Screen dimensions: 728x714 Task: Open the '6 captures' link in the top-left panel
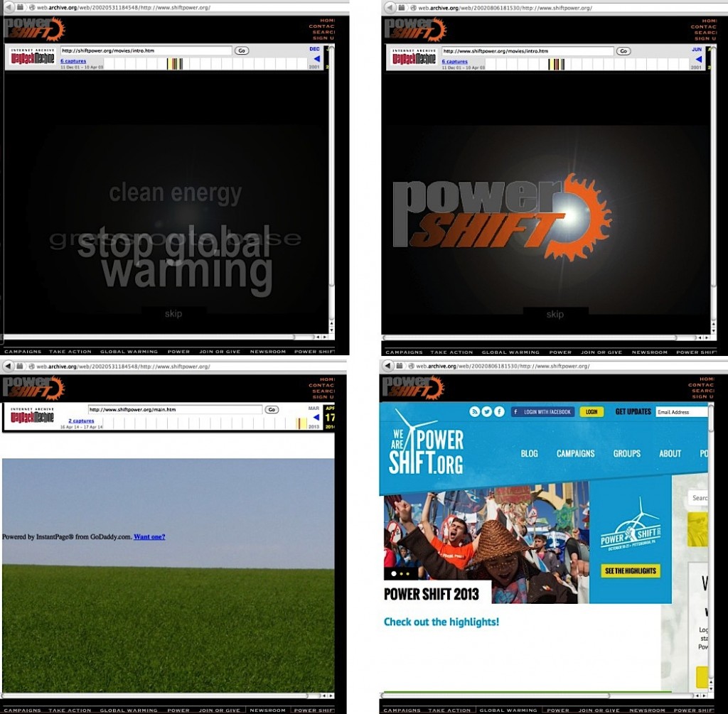tap(74, 61)
